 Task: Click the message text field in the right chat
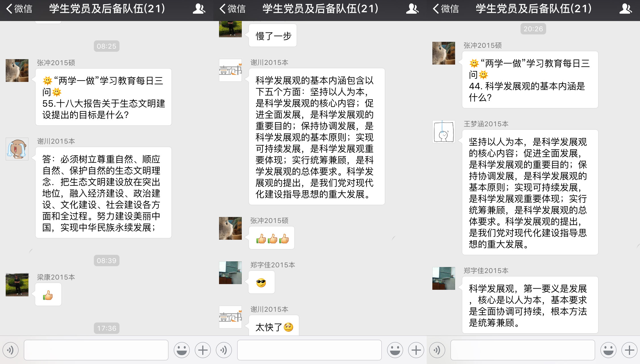coord(523,350)
